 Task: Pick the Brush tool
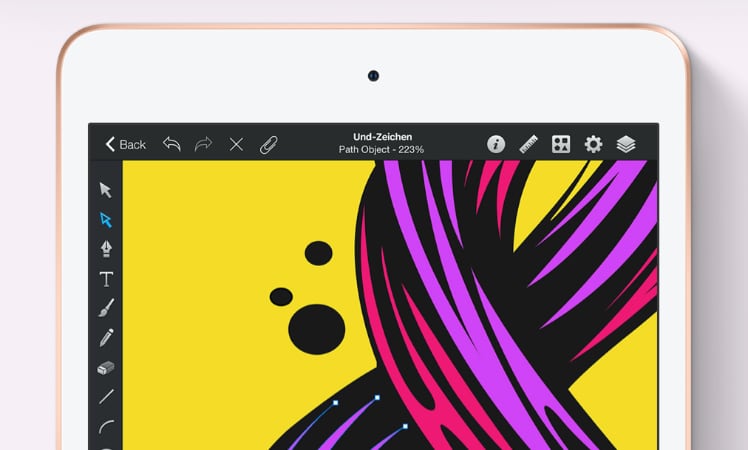[x=106, y=308]
